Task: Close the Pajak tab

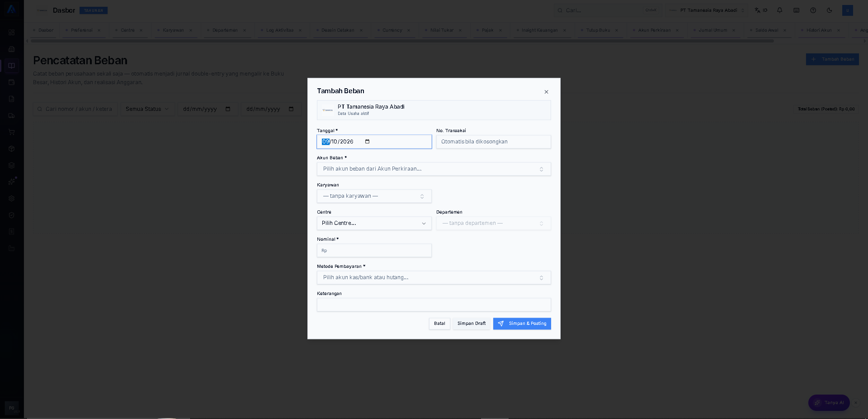Action: pos(500,30)
